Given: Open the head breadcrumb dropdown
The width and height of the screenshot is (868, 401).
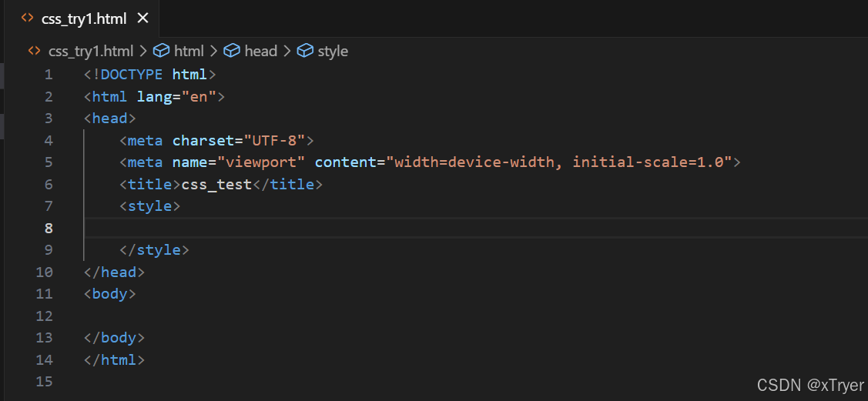Looking at the screenshot, I should pos(260,51).
